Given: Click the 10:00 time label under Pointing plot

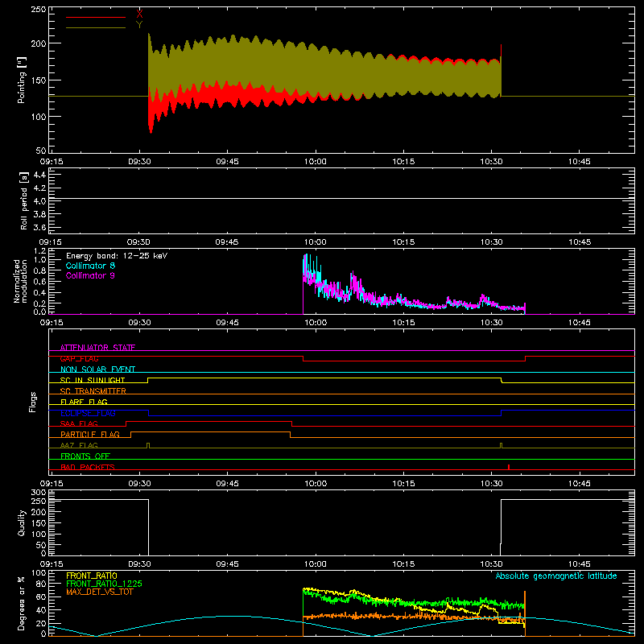Looking at the screenshot, I should (x=316, y=162).
